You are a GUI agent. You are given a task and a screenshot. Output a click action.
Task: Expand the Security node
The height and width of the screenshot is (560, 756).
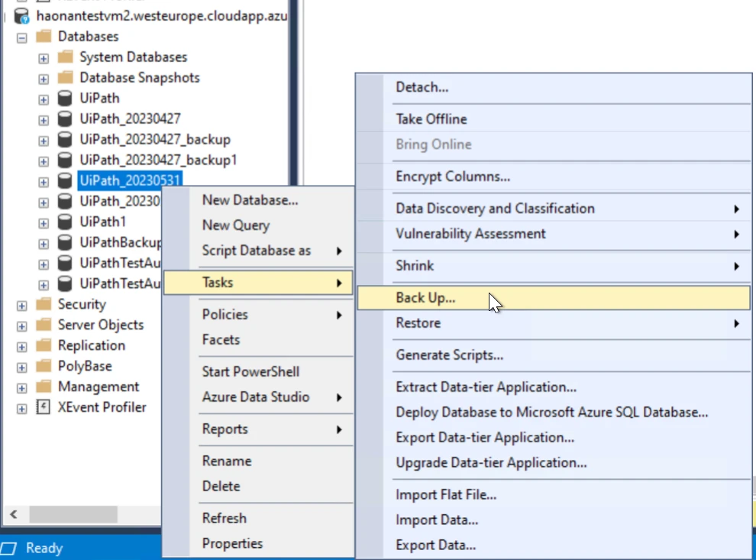coord(21,306)
